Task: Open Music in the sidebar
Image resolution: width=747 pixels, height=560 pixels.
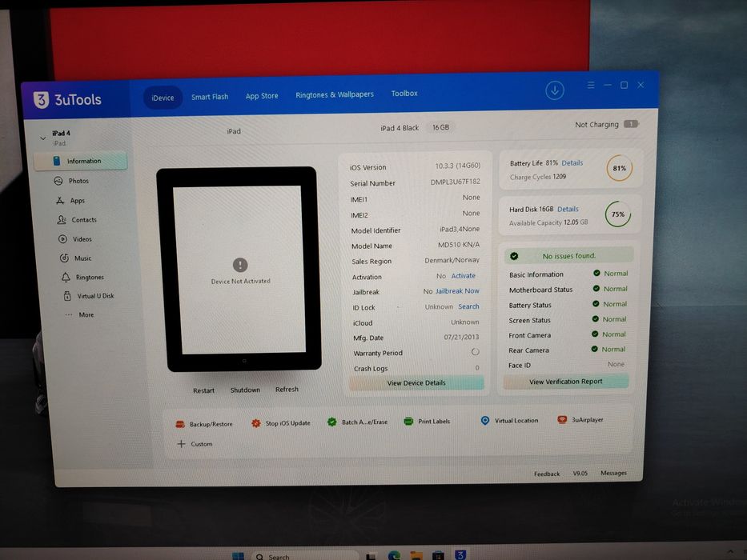Action: pos(75,258)
